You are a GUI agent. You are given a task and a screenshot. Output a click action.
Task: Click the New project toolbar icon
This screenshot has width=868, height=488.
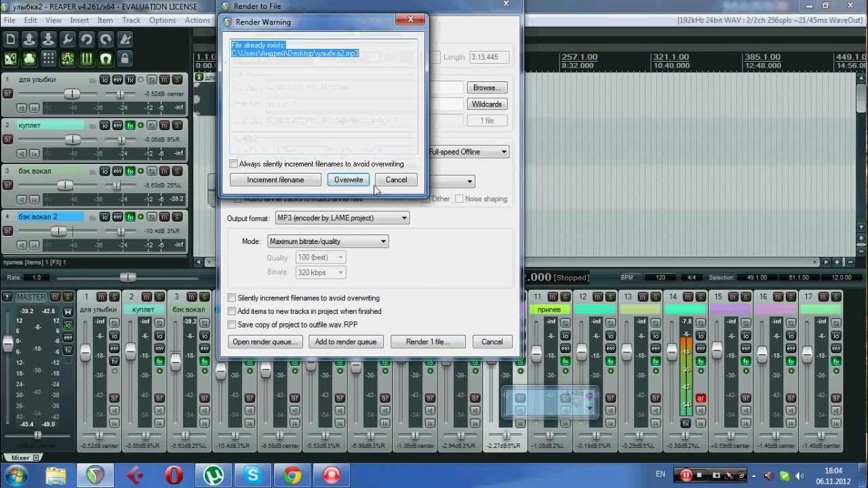click(11, 40)
